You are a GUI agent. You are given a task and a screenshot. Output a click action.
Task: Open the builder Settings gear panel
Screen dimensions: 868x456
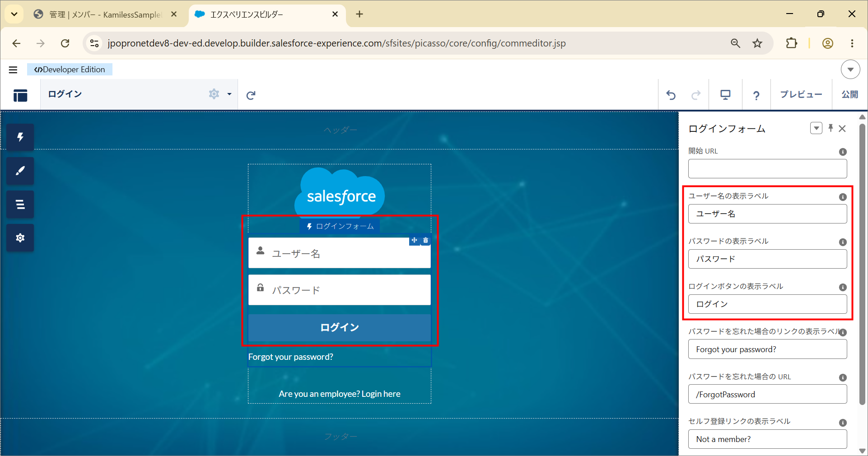(x=20, y=237)
